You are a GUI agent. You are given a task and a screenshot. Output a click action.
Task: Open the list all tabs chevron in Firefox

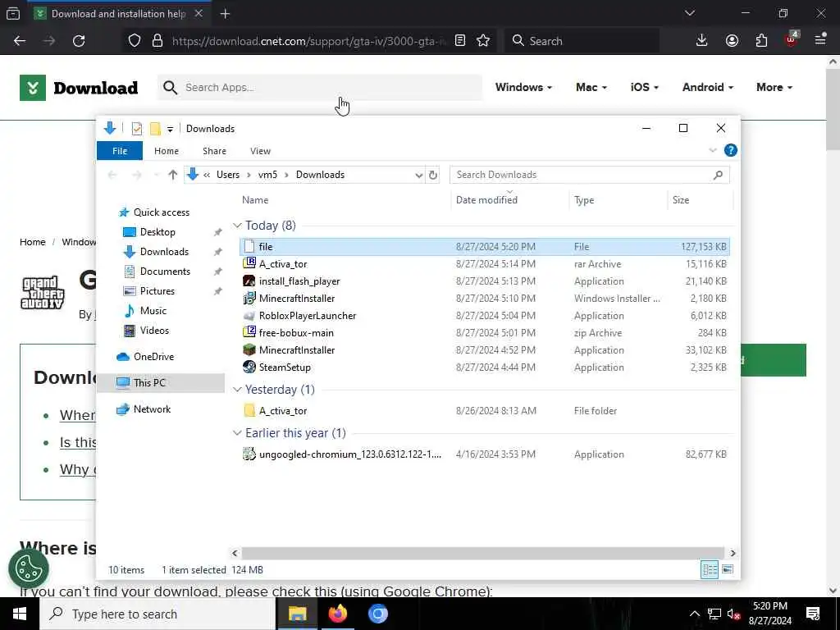click(689, 13)
